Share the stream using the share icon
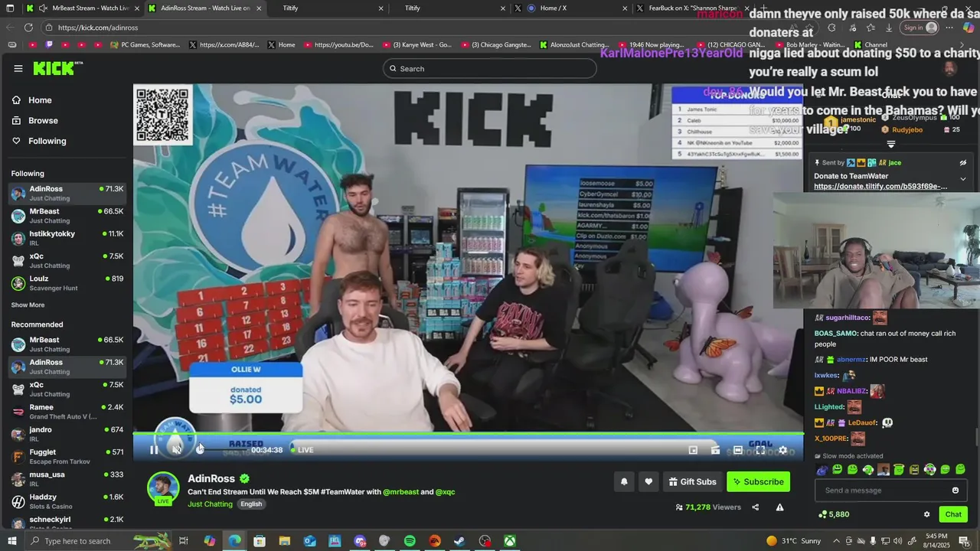The image size is (980, 551). coord(755,507)
